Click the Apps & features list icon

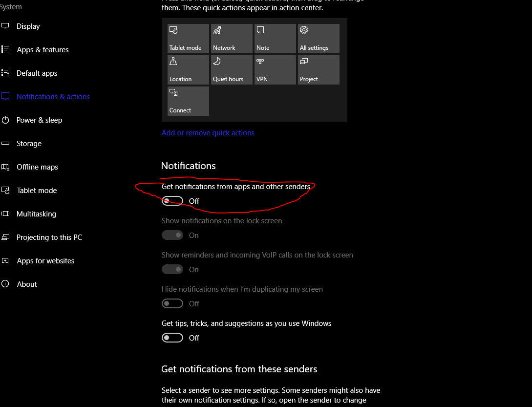(5, 49)
